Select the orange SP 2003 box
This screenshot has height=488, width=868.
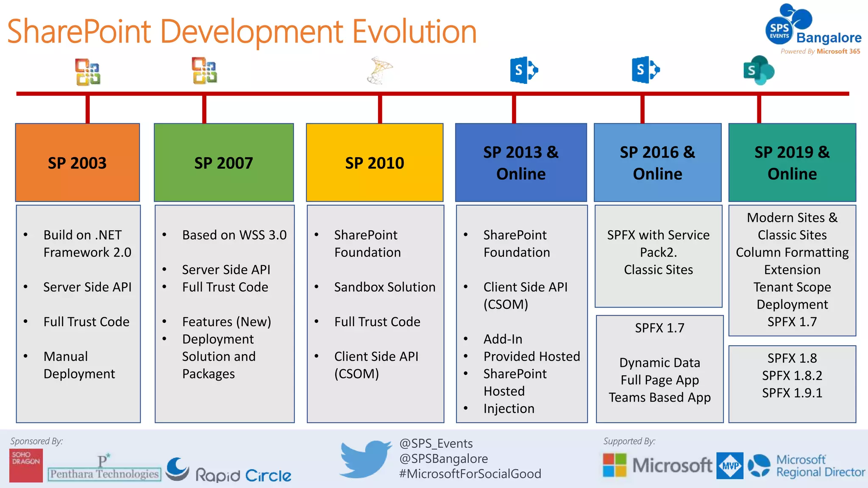78,163
